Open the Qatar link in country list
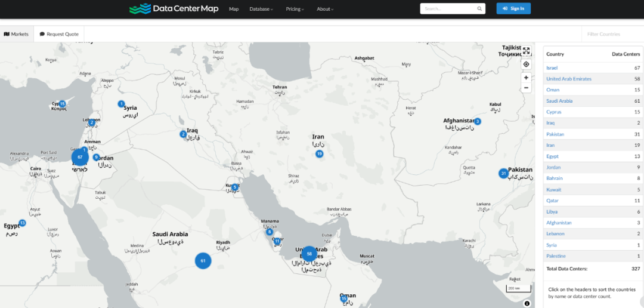The image size is (644, 308). click(x=553, y=201)
